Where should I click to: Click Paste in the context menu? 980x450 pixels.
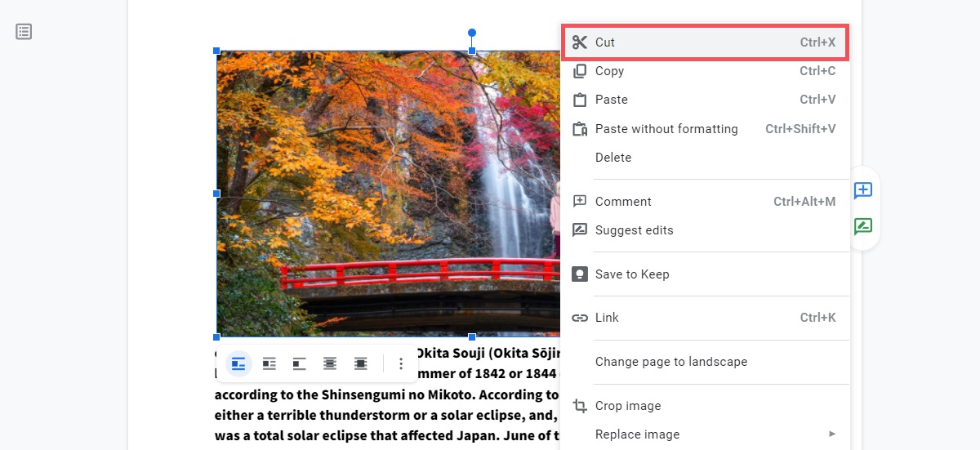click(x=611, y=100)
